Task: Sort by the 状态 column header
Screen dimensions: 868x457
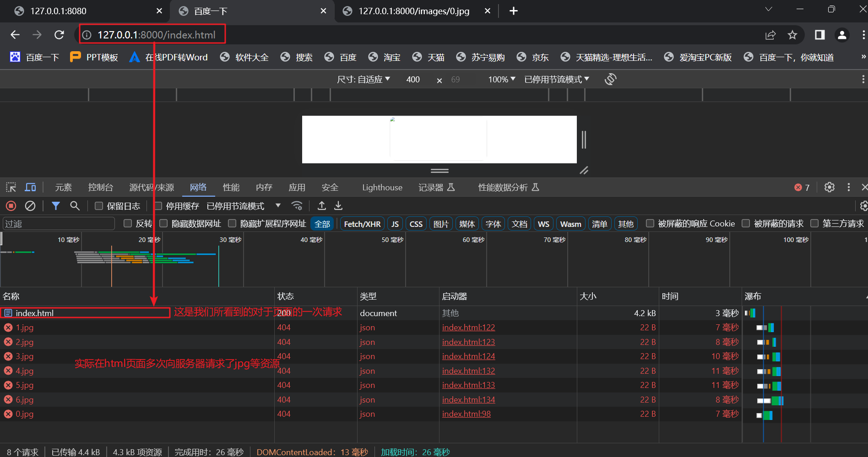Action: click(x=315, y=296)
